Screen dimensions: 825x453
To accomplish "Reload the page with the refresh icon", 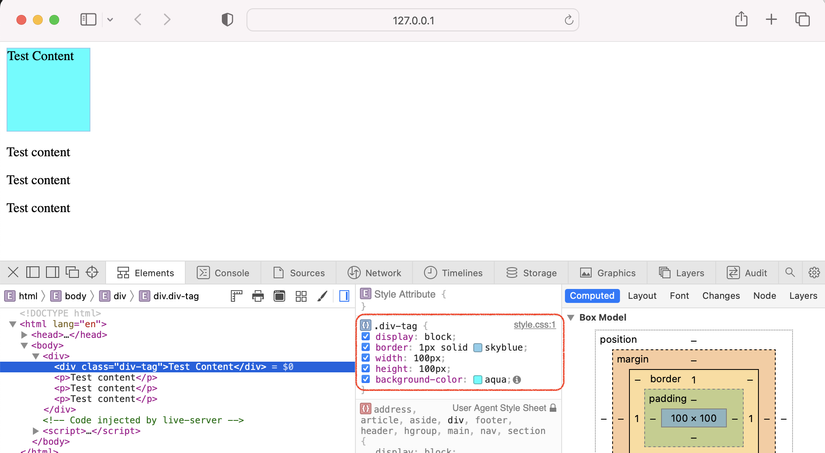I will click(x=569, y=21).
